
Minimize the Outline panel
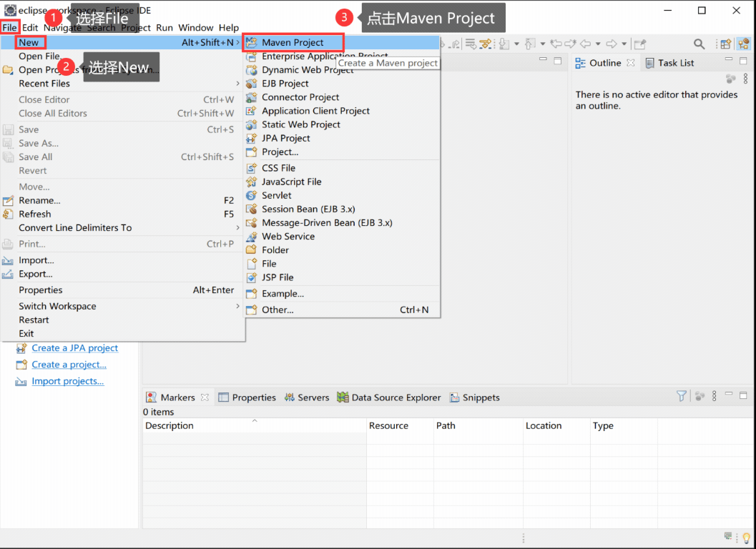point(729,59)
